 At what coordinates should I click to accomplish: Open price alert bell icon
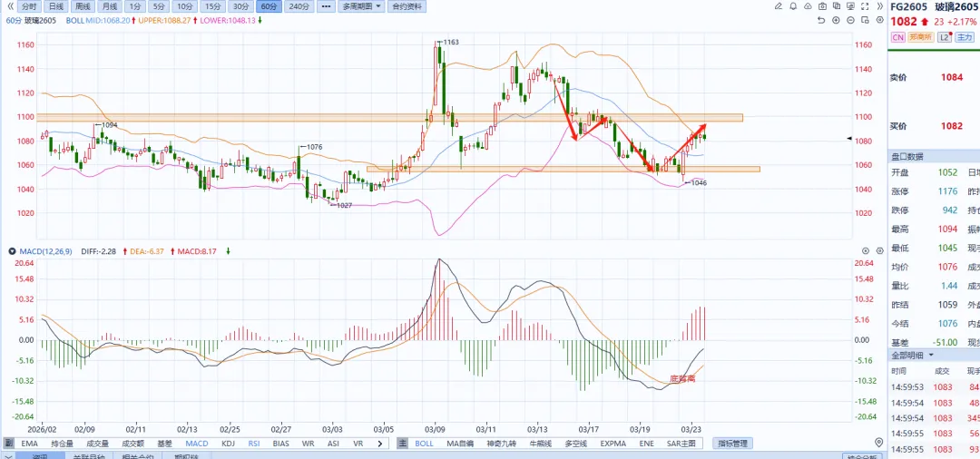[793, 6]
